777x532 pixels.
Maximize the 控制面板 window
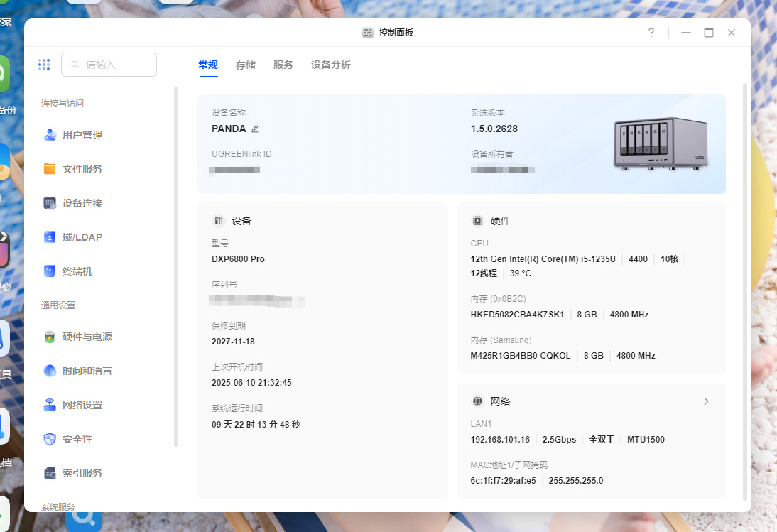[x=709, y=33]
